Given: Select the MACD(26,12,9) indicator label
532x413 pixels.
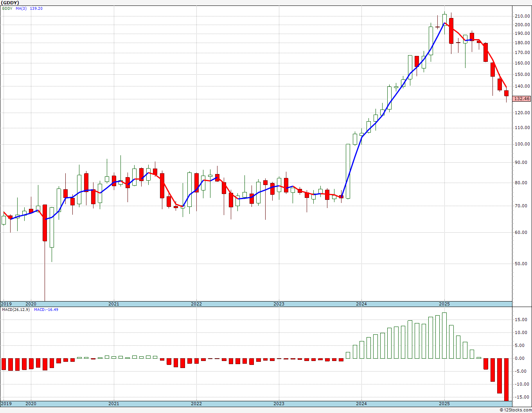Looking at the screenshot, I should click(16, 310).
